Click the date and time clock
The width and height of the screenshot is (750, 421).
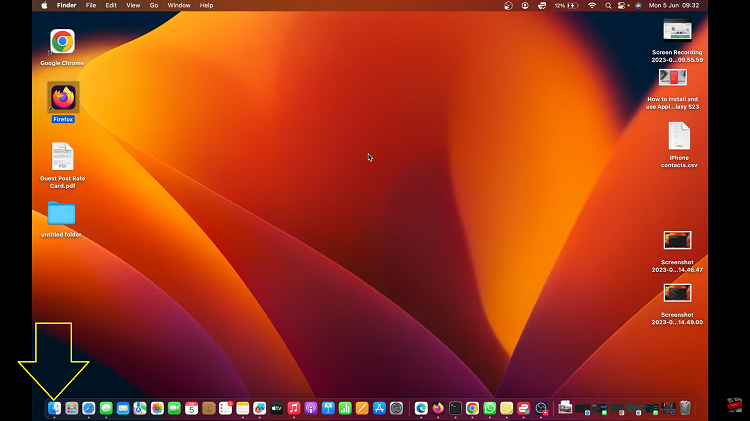coord(673,5)
